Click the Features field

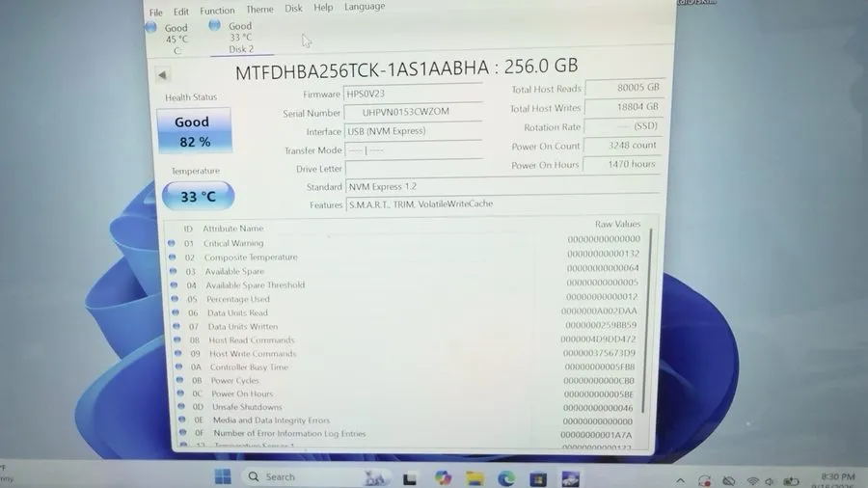point(503,203)
